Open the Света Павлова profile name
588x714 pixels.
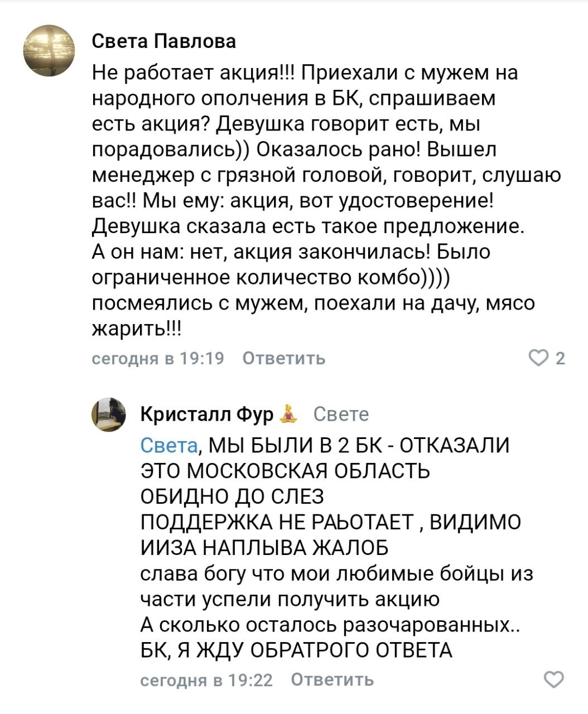point(163,41)
